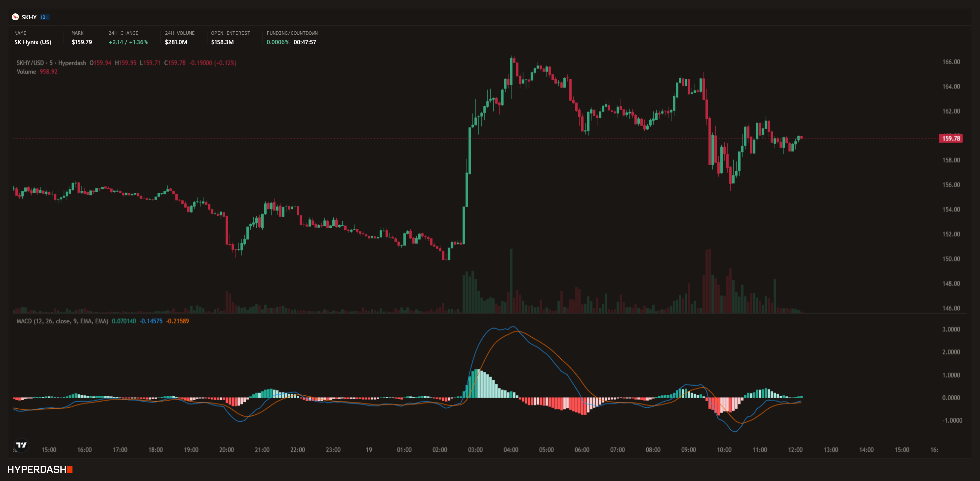Open the TradingView logo on the chart
The image size is (980, 481).
click(21, 445)
